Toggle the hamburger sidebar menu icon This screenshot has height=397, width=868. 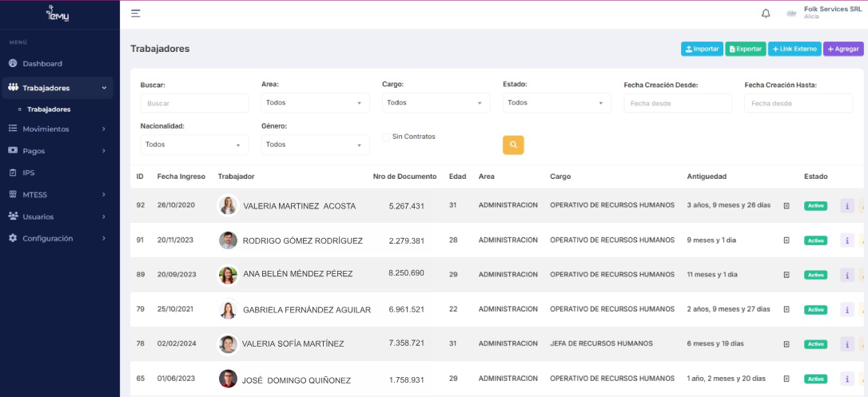point(136,14)
